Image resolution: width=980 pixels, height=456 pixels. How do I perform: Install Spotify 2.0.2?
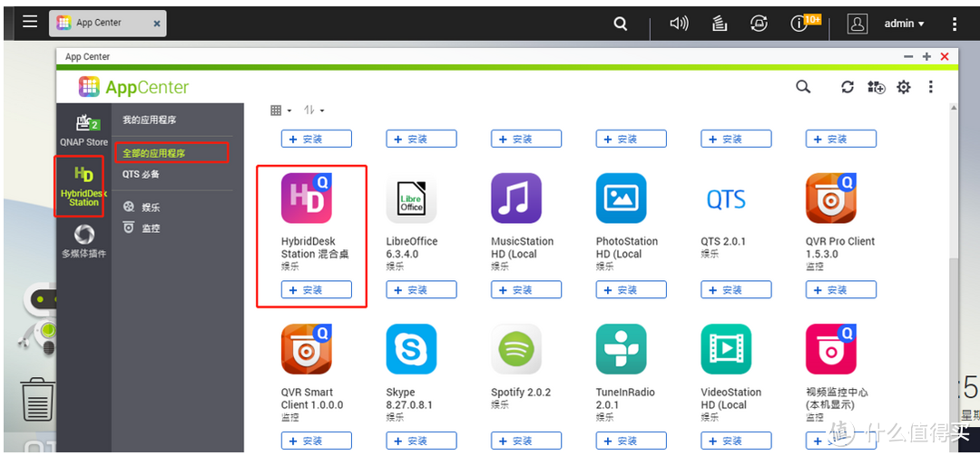(x=526, y=441)
